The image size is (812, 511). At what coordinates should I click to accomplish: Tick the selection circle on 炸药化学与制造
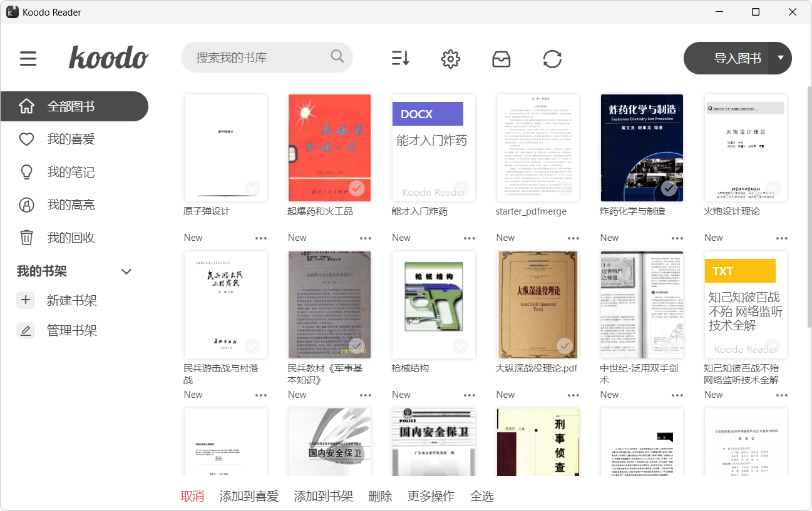(x=669, y=188)
